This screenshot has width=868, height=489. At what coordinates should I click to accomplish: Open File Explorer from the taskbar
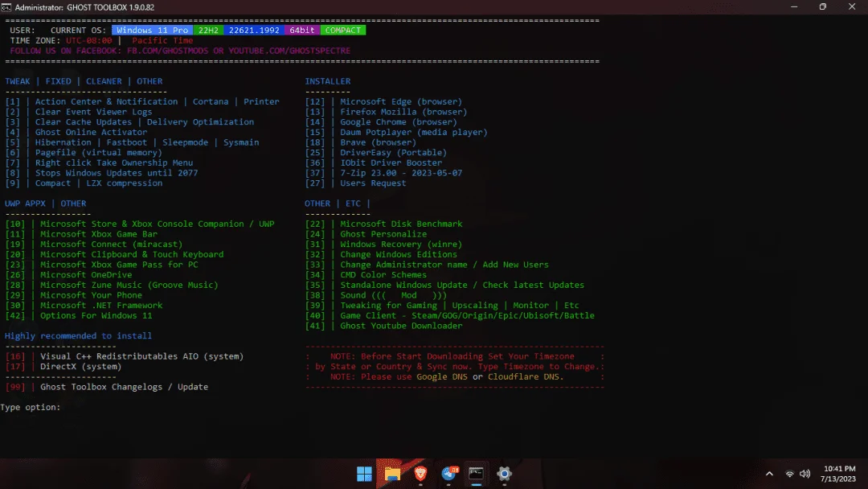tap(392, 474)
